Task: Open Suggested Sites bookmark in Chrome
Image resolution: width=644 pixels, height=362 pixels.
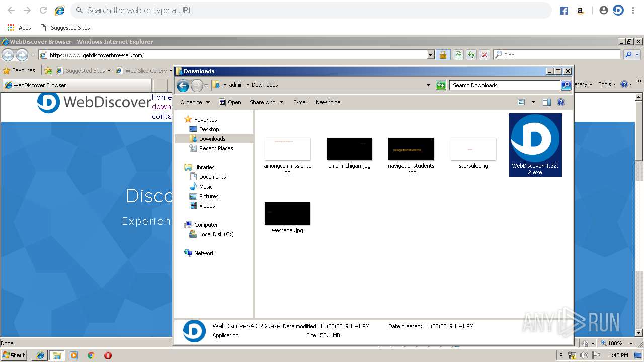Action: coord(65,28)
